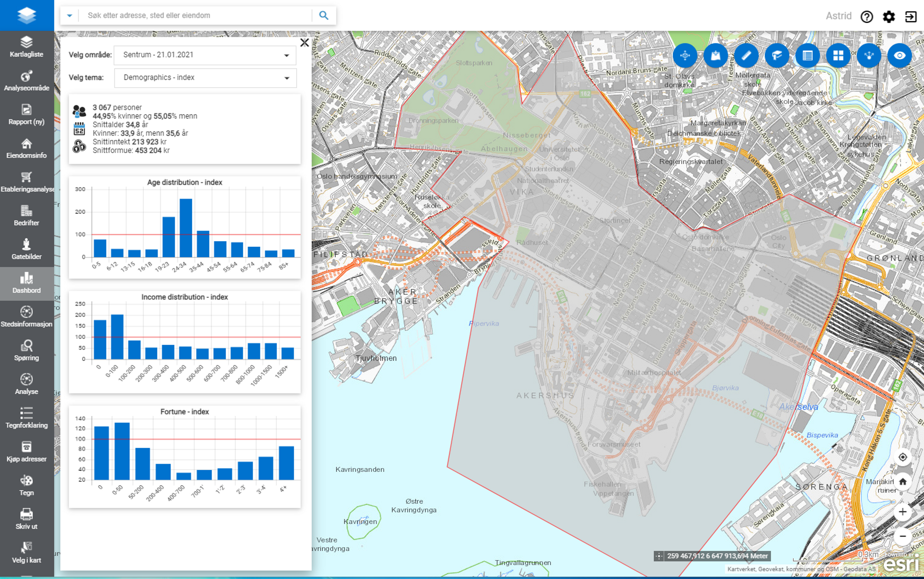
Task: Click the search magnifier button
Action: point(324,16)
